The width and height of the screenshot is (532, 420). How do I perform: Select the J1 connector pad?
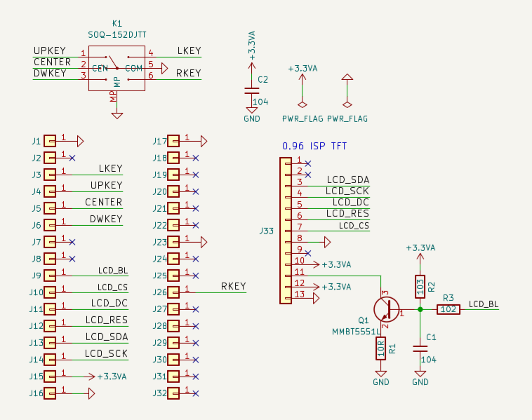click(50, 141)
